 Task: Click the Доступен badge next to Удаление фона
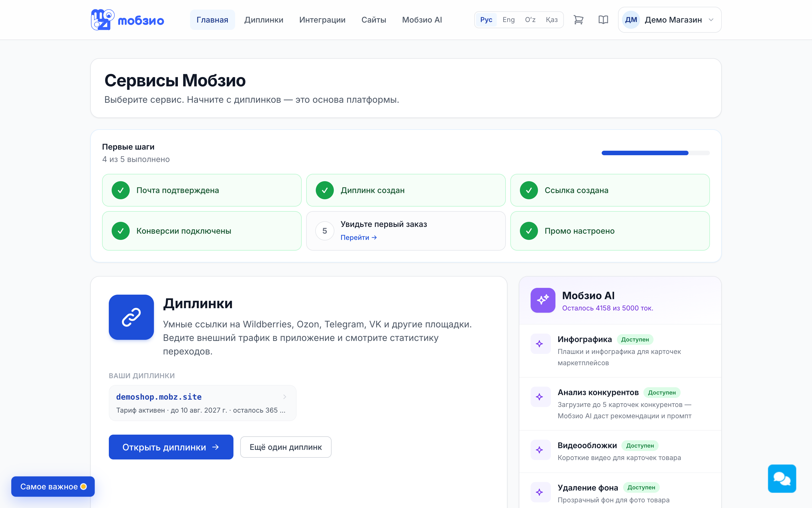coord(641,487)
